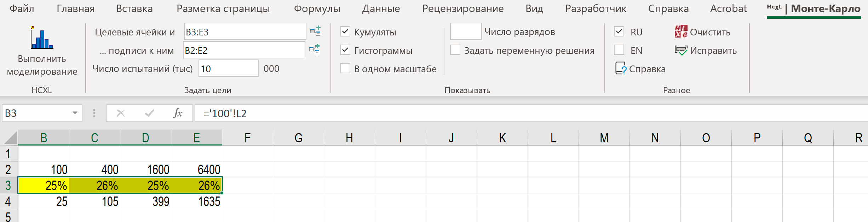Screen dimensions: 868x222
Task: Select cell C3 showing 26%
Action: 94,186
